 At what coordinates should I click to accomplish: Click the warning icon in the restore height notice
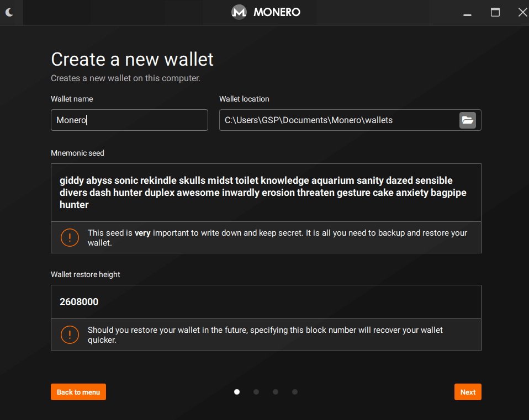coord(70,334)
